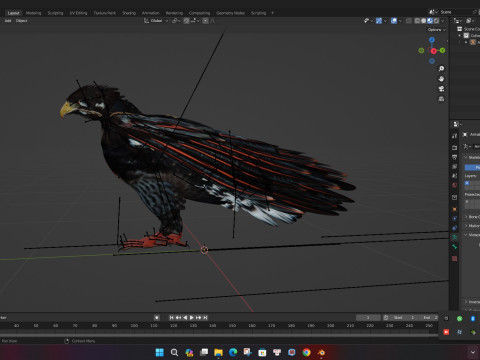480x360 pixels.
Task: Click frame 100 on timeline ruler
Action: click(134, 325)
